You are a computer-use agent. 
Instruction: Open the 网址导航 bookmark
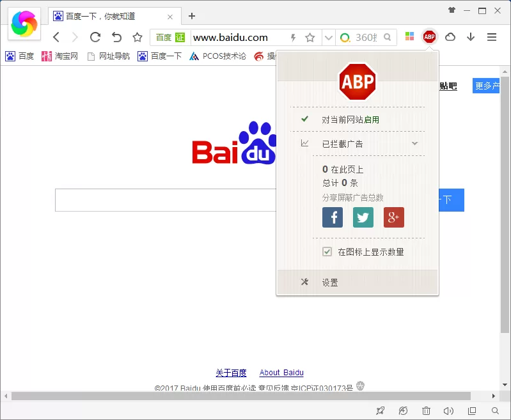pos(109,56)
